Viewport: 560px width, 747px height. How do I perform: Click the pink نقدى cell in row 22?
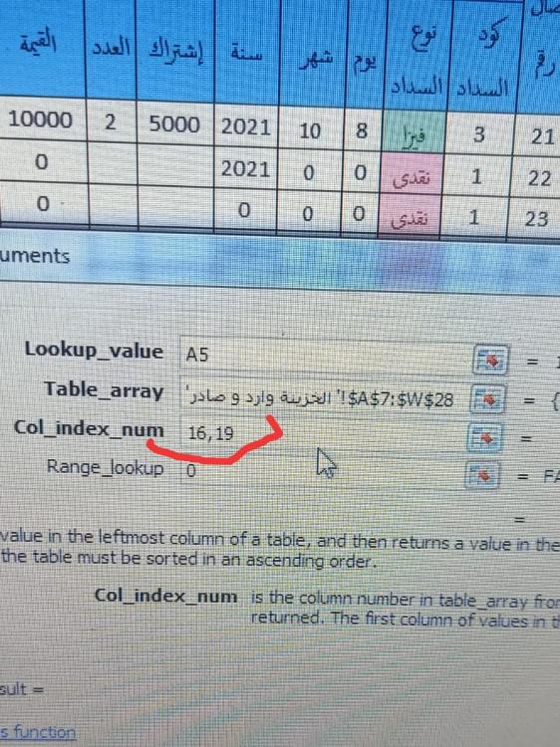coord(411,176)
